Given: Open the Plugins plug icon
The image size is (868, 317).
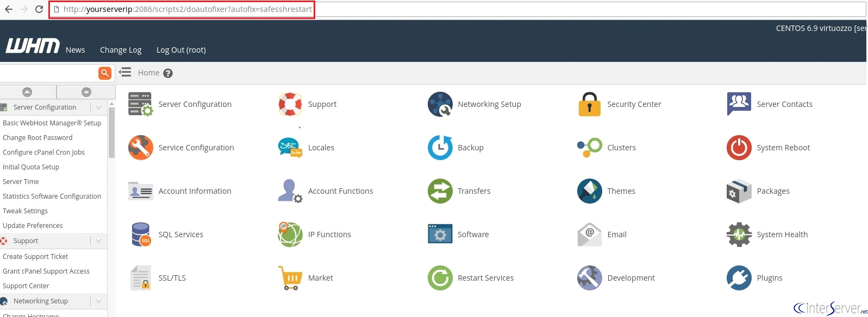Looking at the screenshot, I should click(739, 278).
